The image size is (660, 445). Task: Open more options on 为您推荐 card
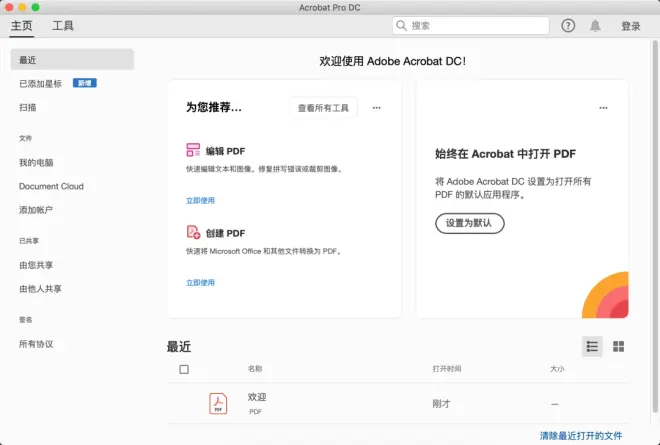pyautogui.click(x=376, y=108)
